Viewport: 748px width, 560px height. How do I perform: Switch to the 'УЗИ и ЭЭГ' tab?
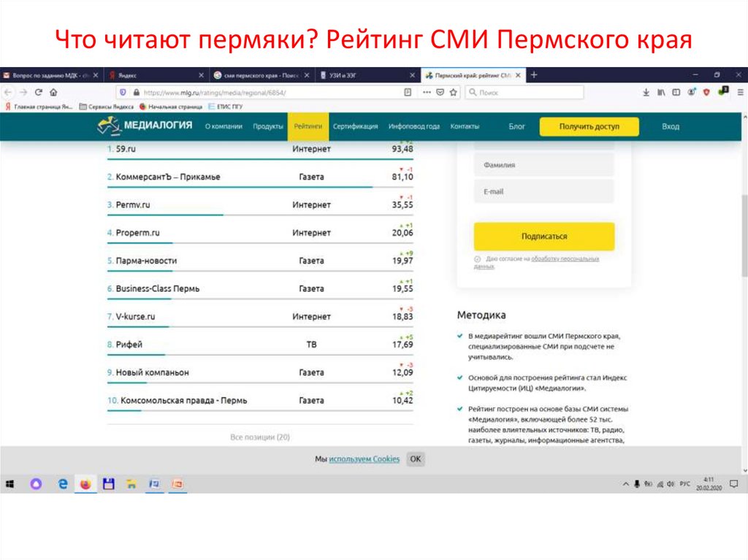tap(367, 75)
